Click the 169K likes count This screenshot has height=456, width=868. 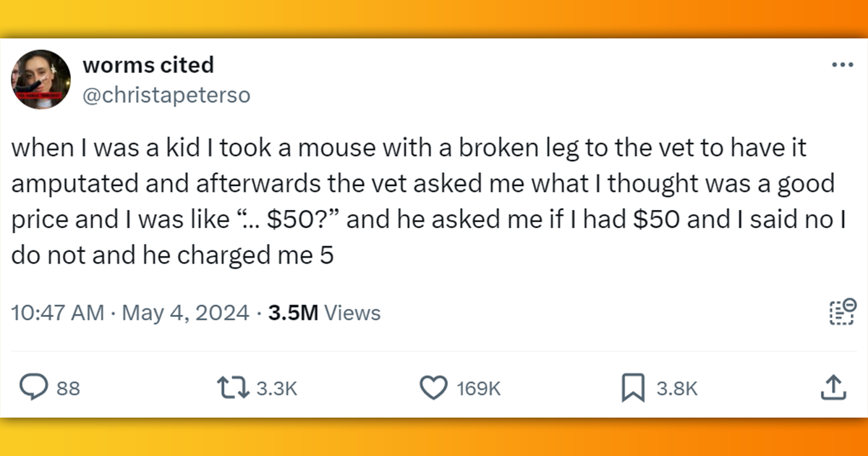tap(477, 389)
